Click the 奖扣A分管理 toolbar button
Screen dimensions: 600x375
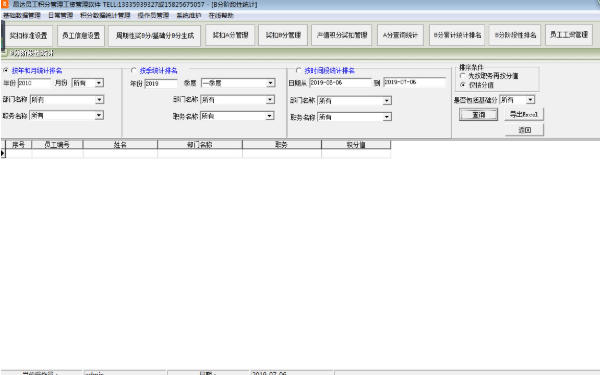230,35
